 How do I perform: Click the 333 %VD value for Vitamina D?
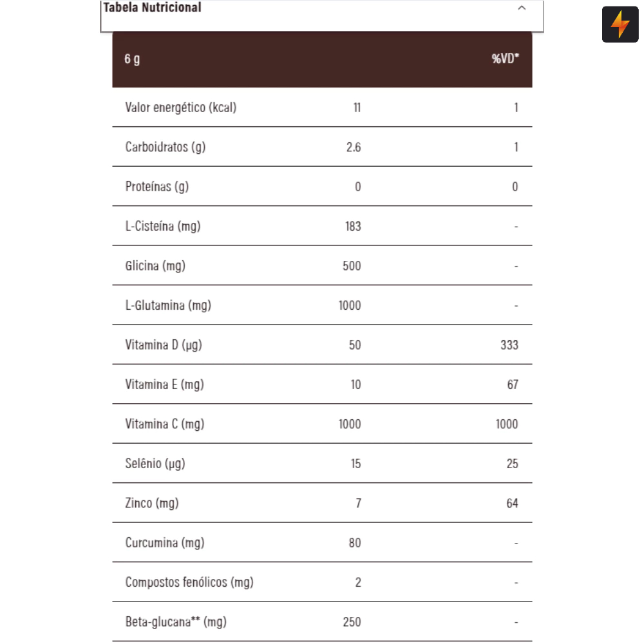pos(509,345)
